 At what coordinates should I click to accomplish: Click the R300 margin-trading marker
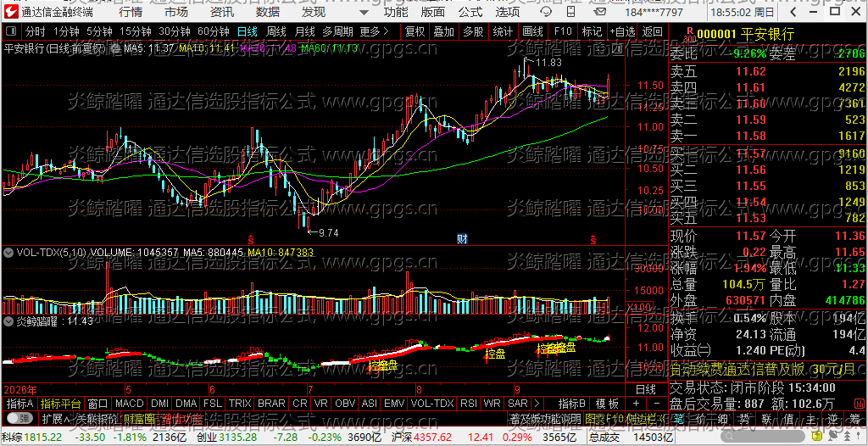pos(689,35)
